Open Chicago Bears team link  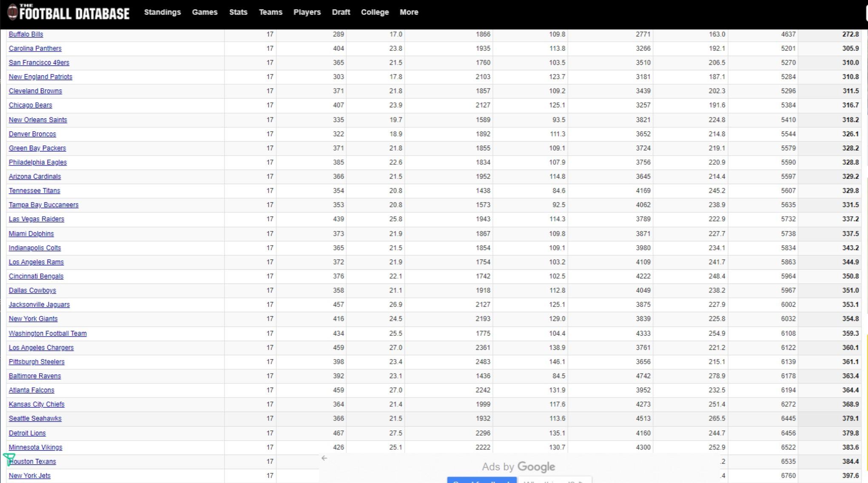point(30,105)
